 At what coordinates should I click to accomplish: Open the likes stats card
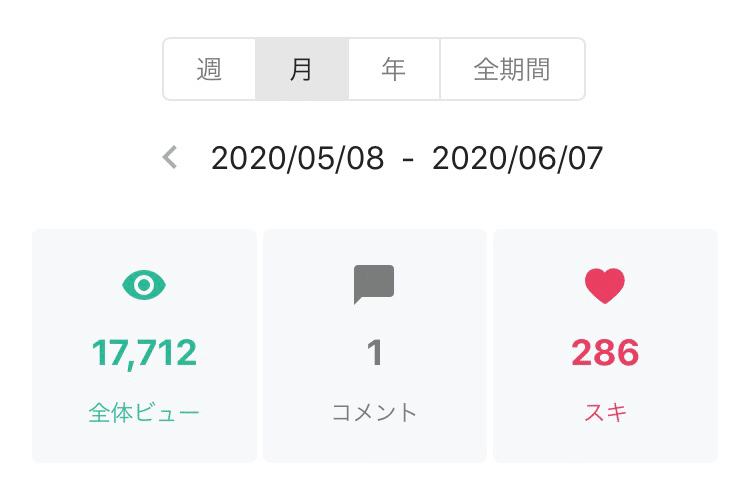(605, 440)
